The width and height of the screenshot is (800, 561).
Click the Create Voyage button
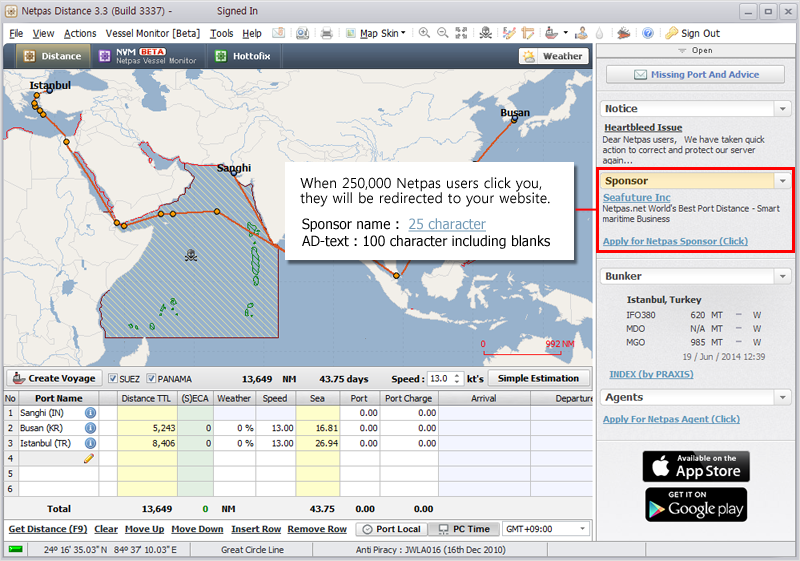click(54, 378)
